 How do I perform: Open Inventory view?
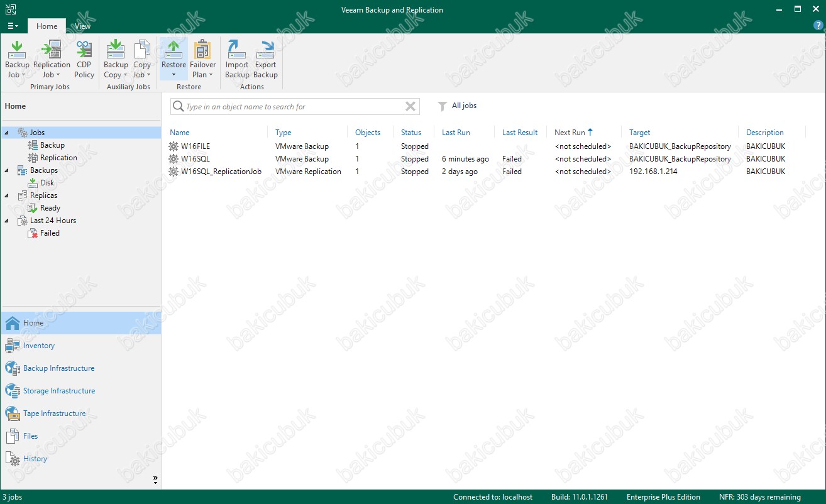pos(39,346)
